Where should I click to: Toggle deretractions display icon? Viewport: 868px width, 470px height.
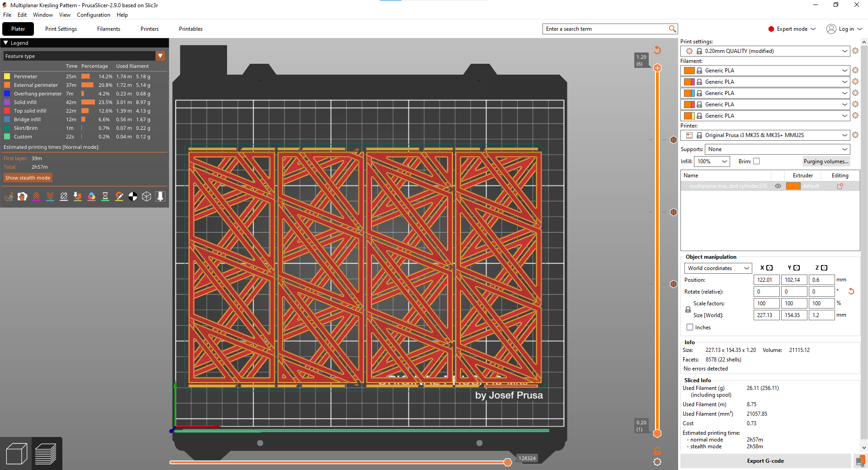click(50, 196)
